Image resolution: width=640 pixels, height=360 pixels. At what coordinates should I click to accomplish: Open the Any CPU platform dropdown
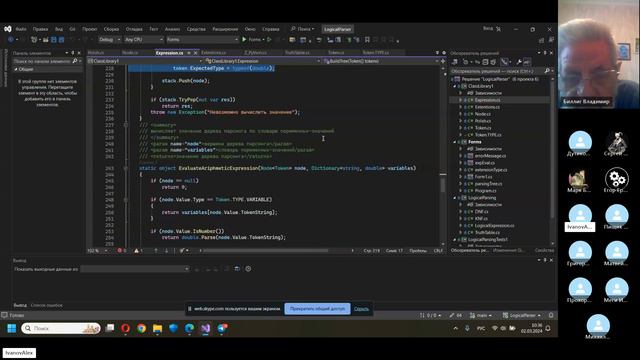point(144,40)
